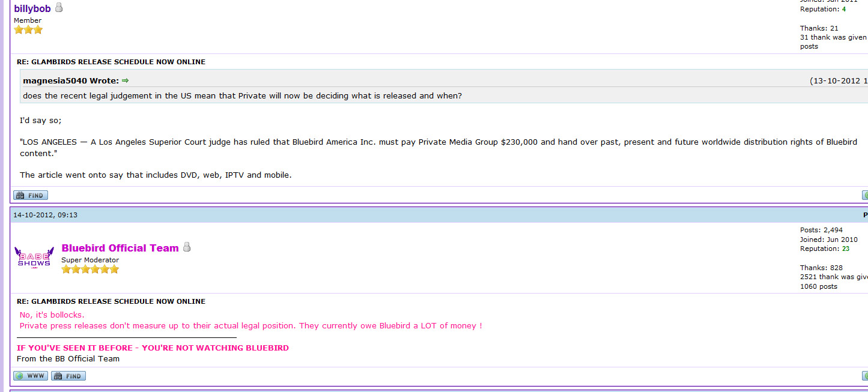Image resolution: width=868 pixels, height=392 pixels.
Task: Open billybob's Reputation value 4
Action: (843, 9)
